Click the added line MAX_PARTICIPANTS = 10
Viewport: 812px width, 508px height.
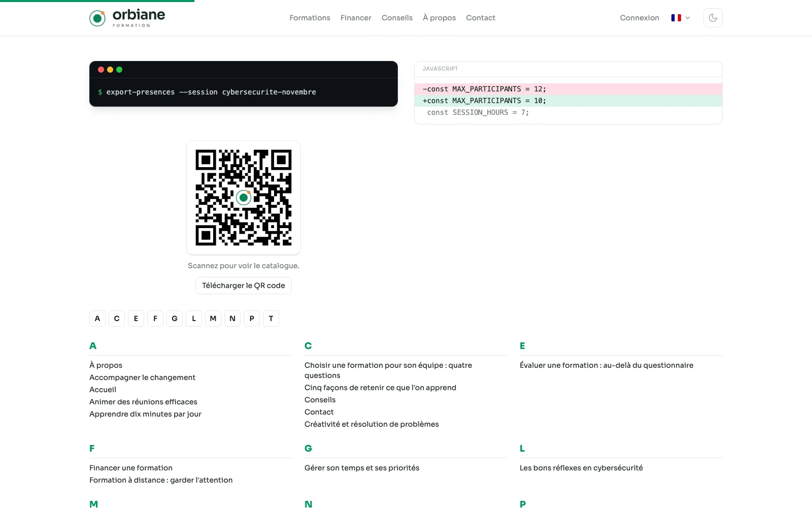coord(568,101)
